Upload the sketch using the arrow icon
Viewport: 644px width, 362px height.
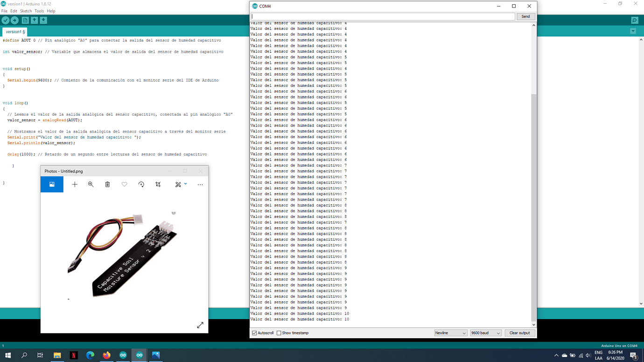(15, 20)
